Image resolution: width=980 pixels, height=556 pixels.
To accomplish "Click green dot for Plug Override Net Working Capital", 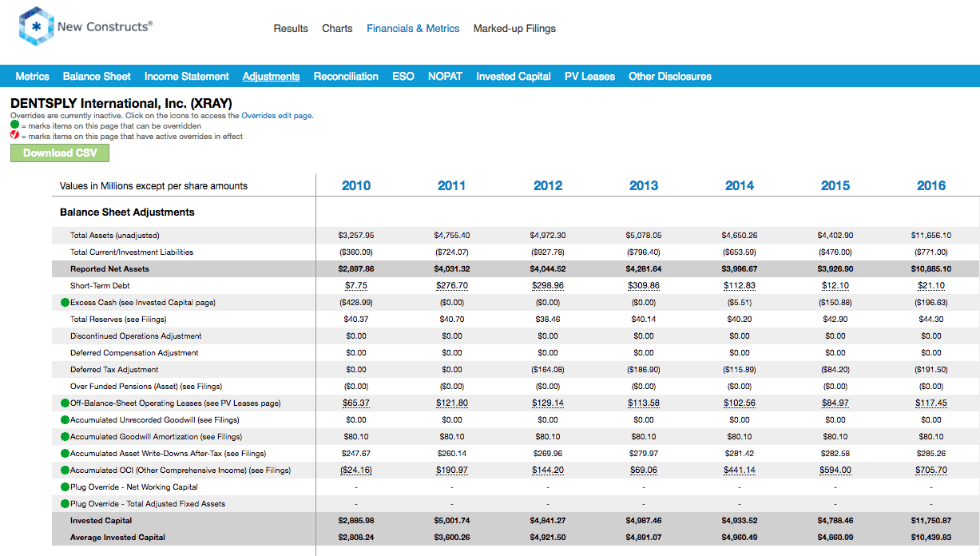I will pos(65,487).
